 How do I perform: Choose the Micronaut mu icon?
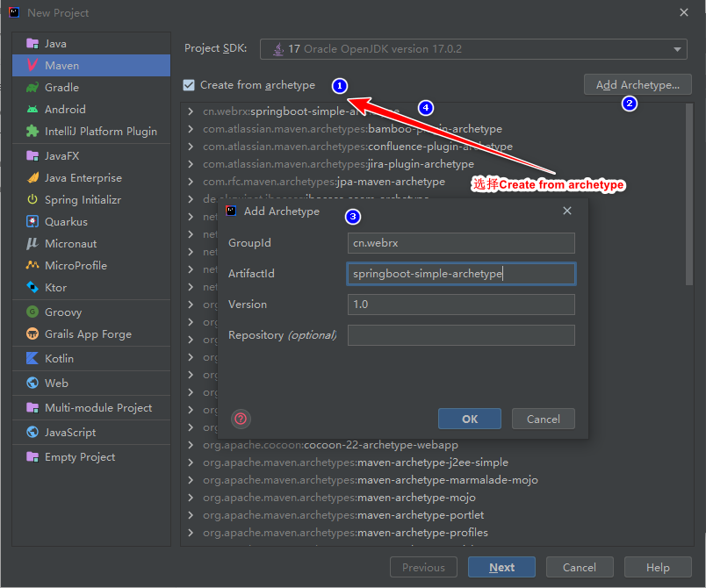[32, 244]
